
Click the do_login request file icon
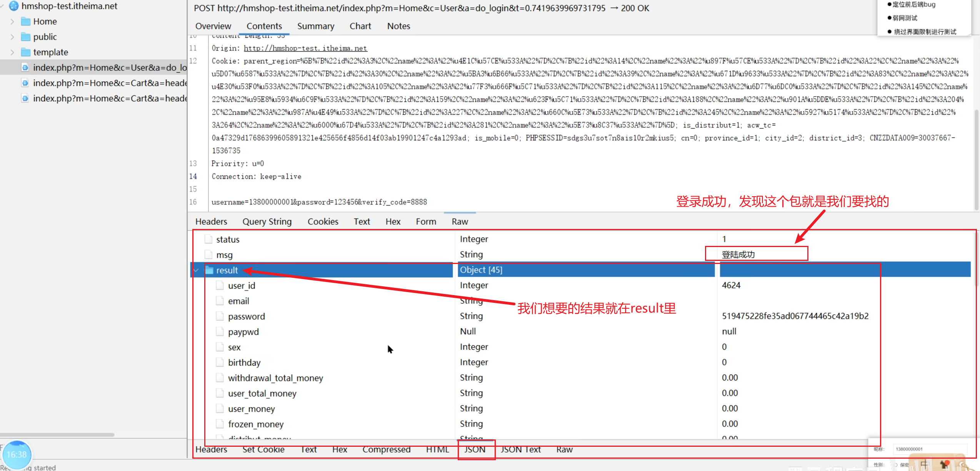(25, 68)
